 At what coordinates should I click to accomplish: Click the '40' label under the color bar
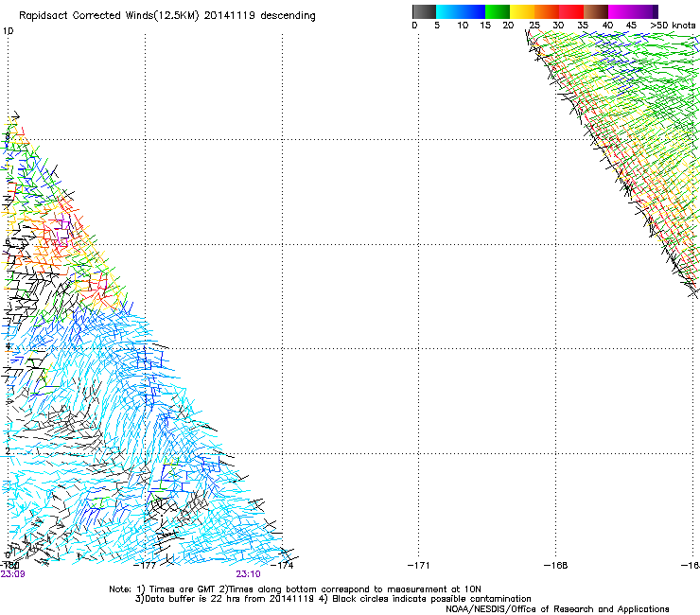pyautogui.click(x=607, y=26)
